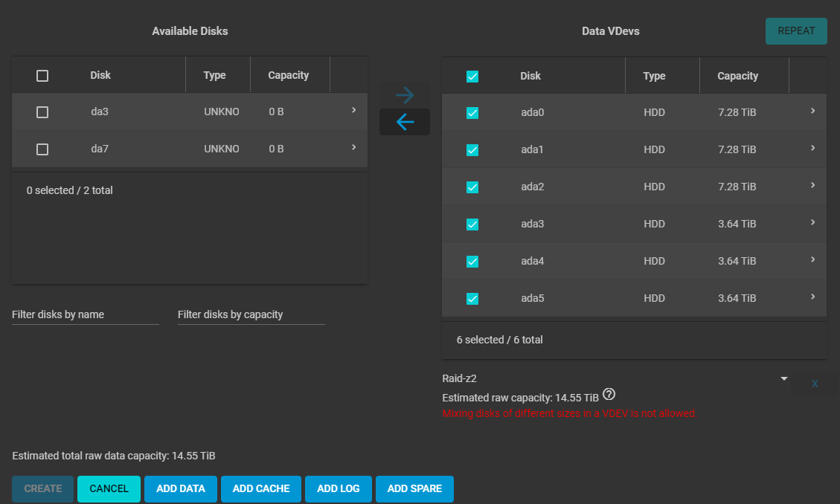Select the da7 disk checkbox
The image size is (840, 504).
point(42,149)
